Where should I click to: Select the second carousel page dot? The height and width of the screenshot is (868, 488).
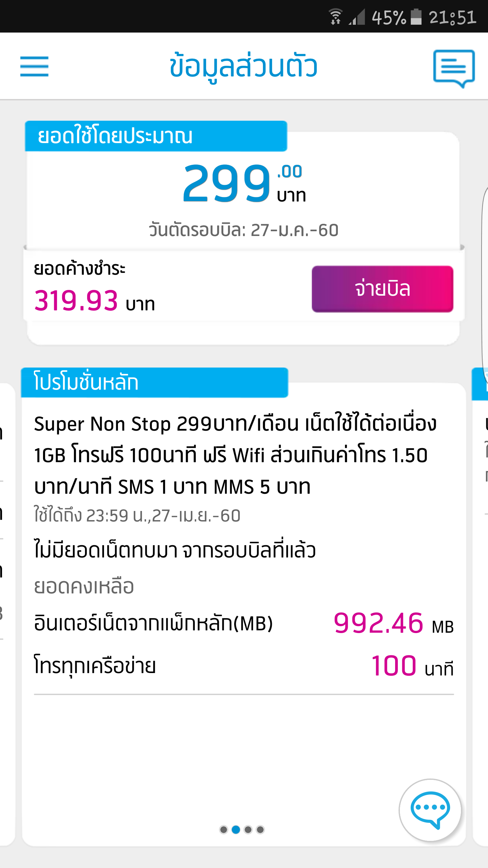click(236, 829)
